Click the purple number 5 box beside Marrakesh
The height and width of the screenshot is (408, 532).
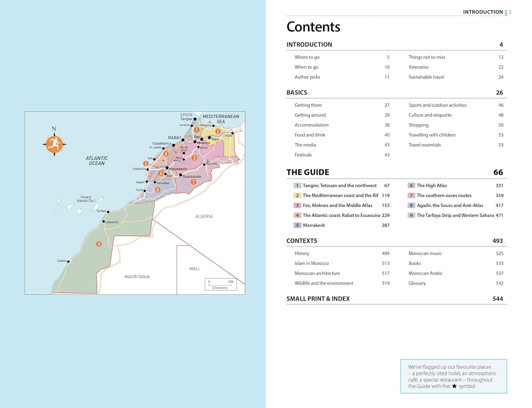(x=297, y=225)
